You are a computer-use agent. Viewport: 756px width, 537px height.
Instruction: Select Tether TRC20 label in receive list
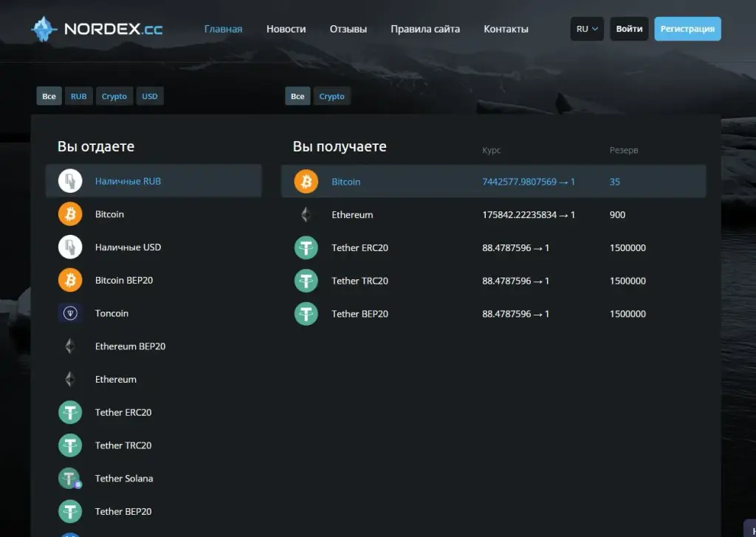click(360, 281)
